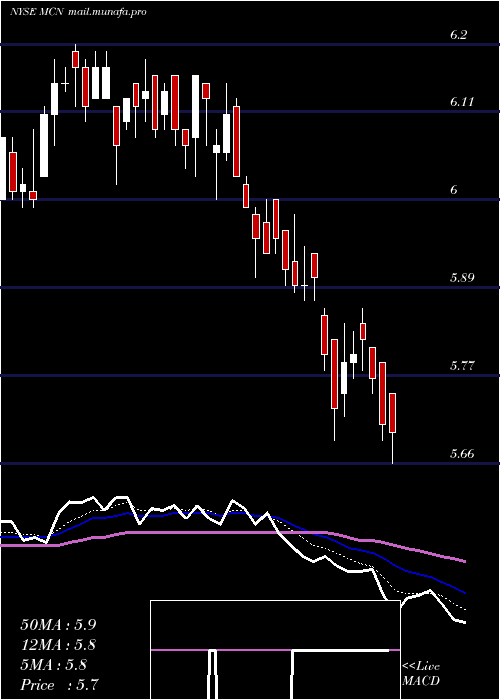Click the 5.89 price level label
500x700 pixels.
point(462,278)
